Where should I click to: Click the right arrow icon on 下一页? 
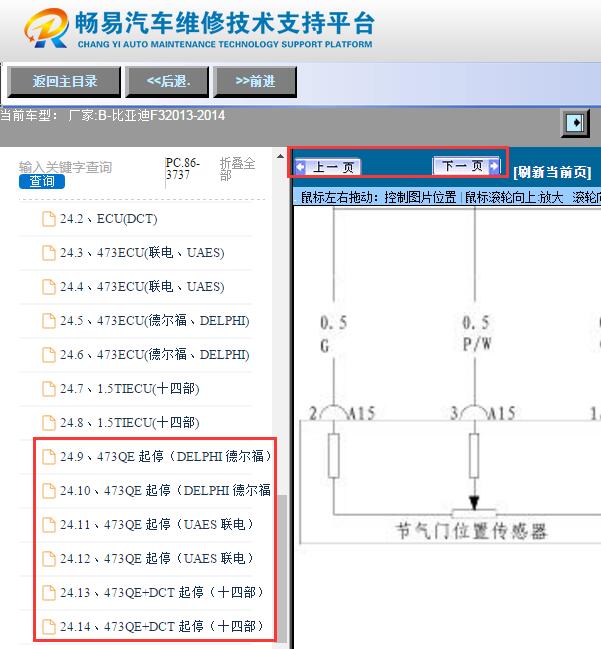point(493,166)
